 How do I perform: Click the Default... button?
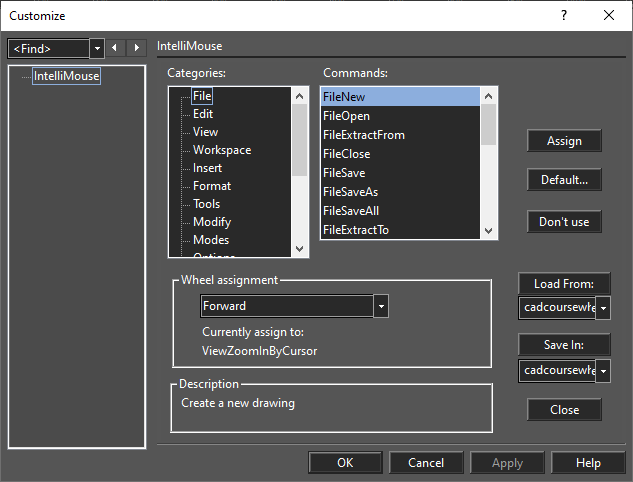click(564, 180)
